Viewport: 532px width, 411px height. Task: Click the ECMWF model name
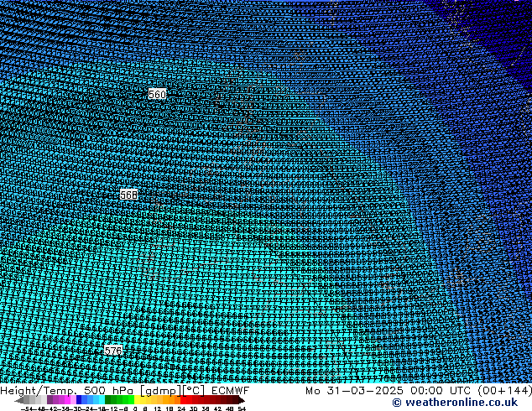231,391
